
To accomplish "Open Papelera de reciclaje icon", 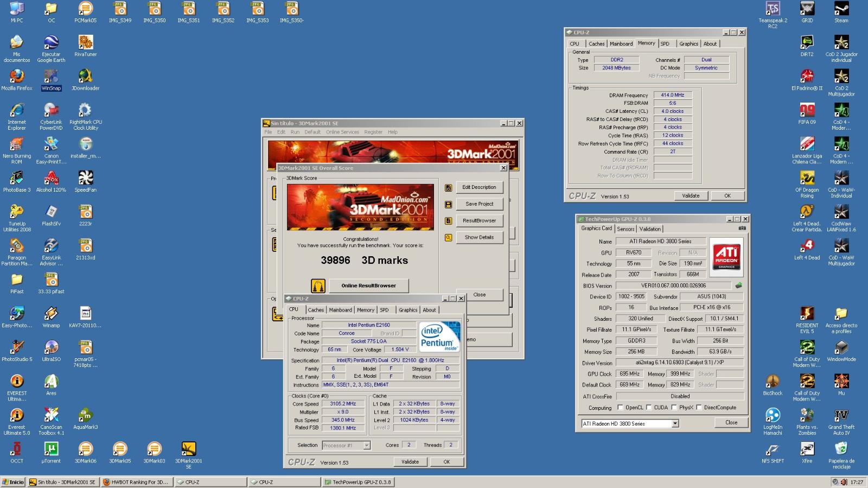I will click(841, 455).
